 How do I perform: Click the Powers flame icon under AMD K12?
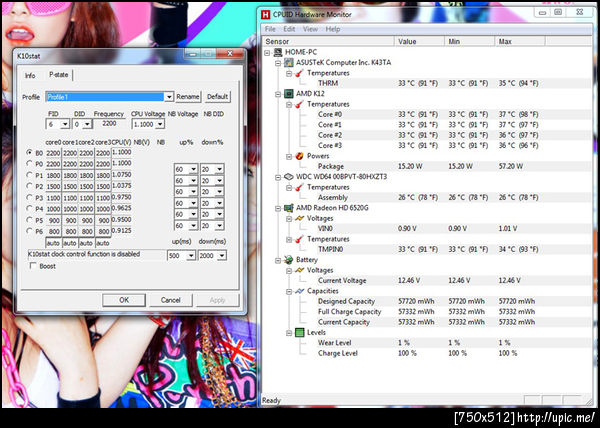(300, 156)
